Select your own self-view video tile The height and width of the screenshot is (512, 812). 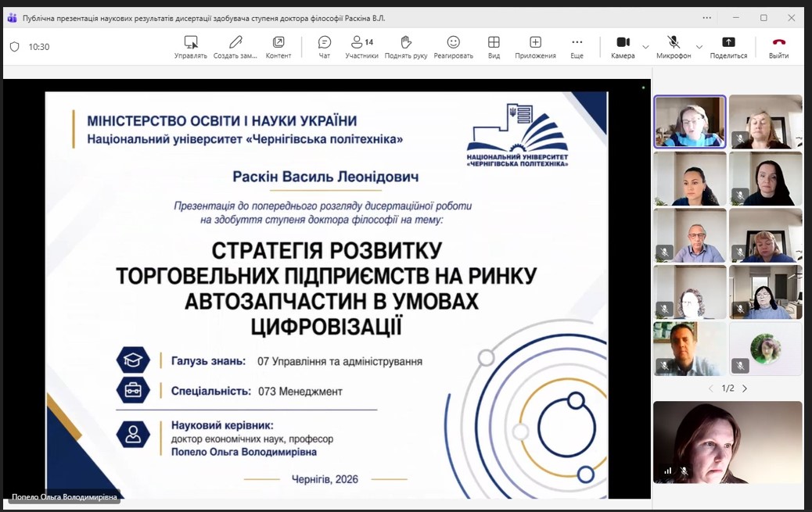[x=728, y=442]
